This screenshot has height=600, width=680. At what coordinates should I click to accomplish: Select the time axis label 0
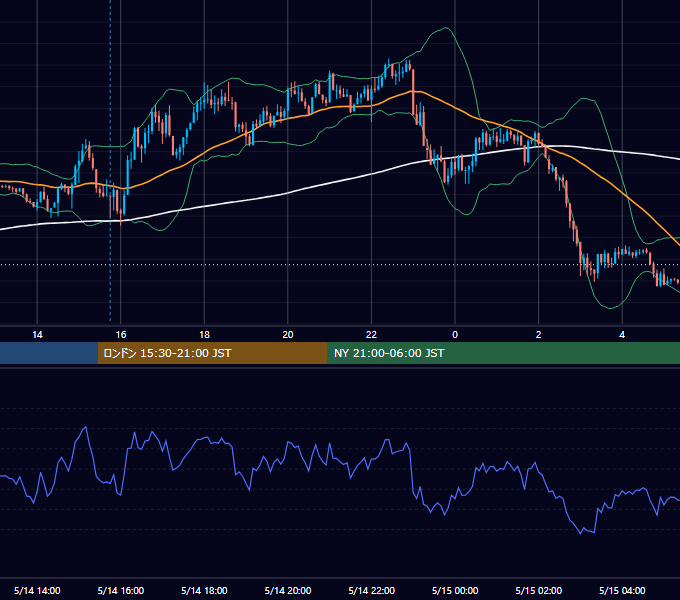click(455, 335)
